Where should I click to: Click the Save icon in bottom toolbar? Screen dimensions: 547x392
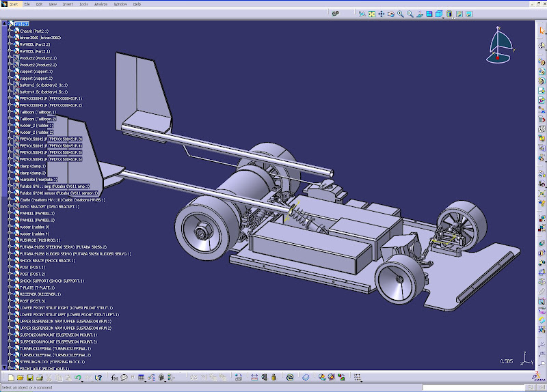(x=31, y=377)
